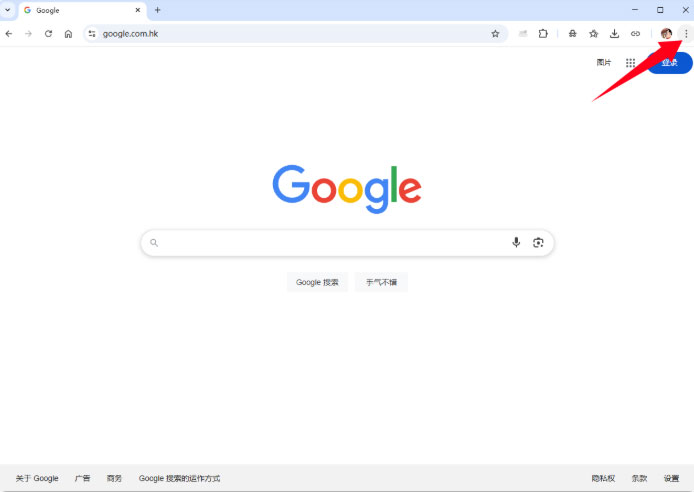Viewport: 694px width, 492px height.
Task: Reload the current page
Action: tap(48, 34)
